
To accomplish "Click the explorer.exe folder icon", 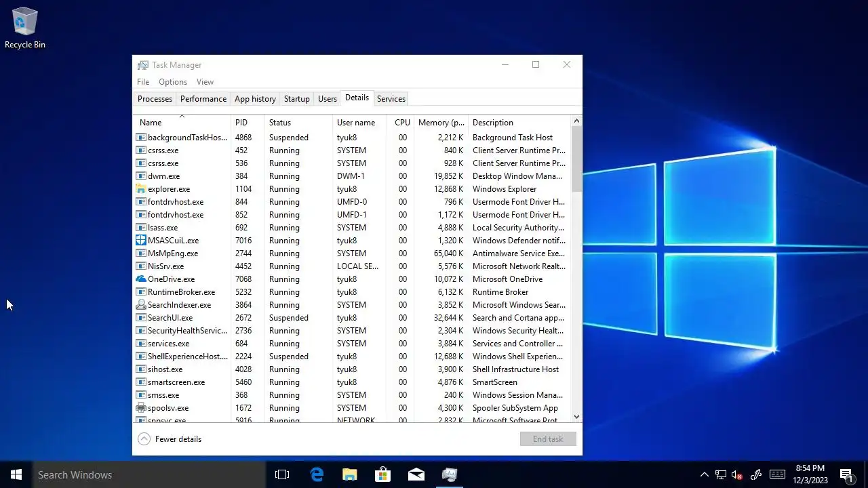I will pyautogui.click(x=141, y=189).
